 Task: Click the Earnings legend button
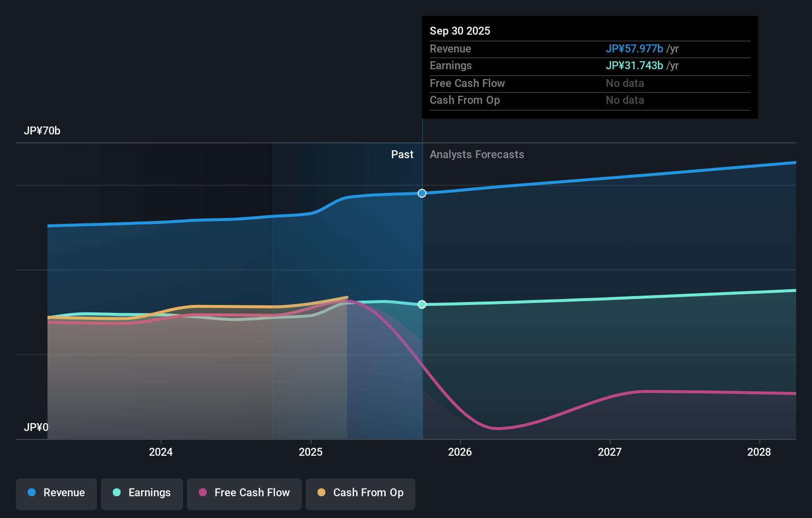tap(142, 493)
